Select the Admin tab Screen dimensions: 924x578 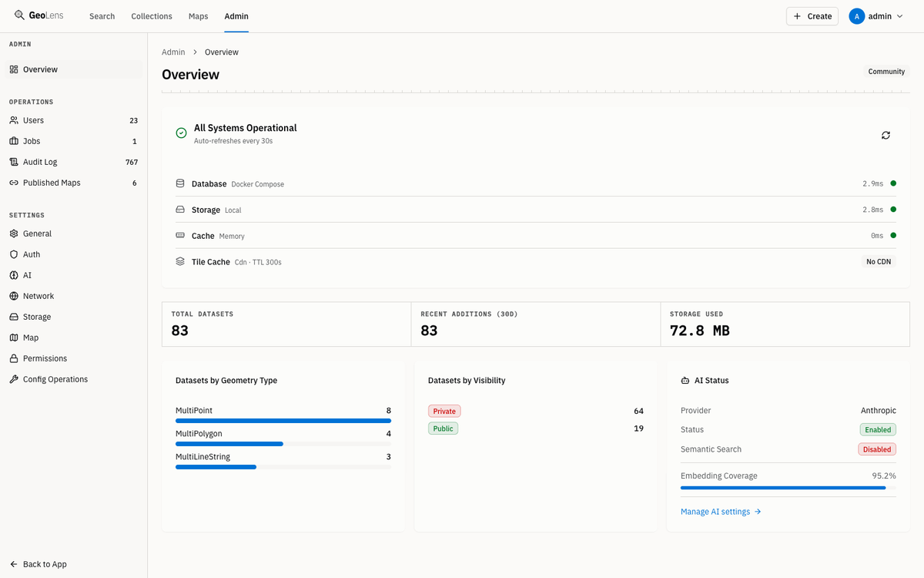point(236,16)
